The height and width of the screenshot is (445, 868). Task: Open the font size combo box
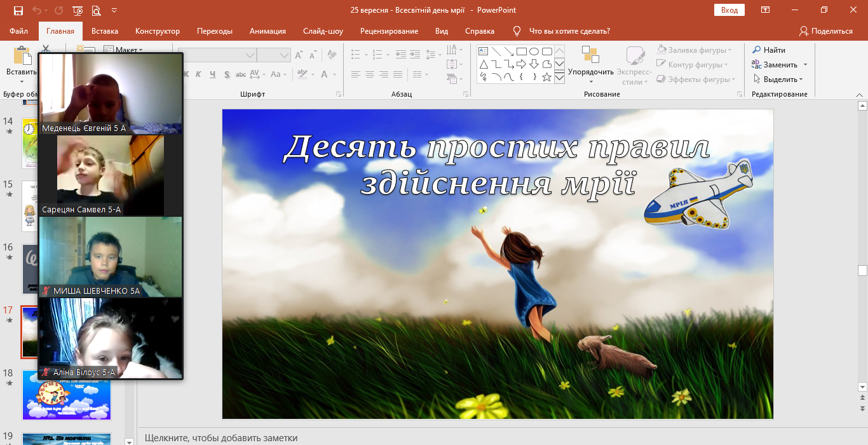283,55
